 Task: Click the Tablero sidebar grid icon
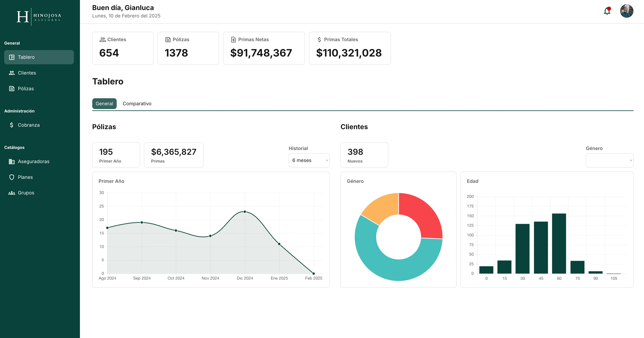coord(12,57)
